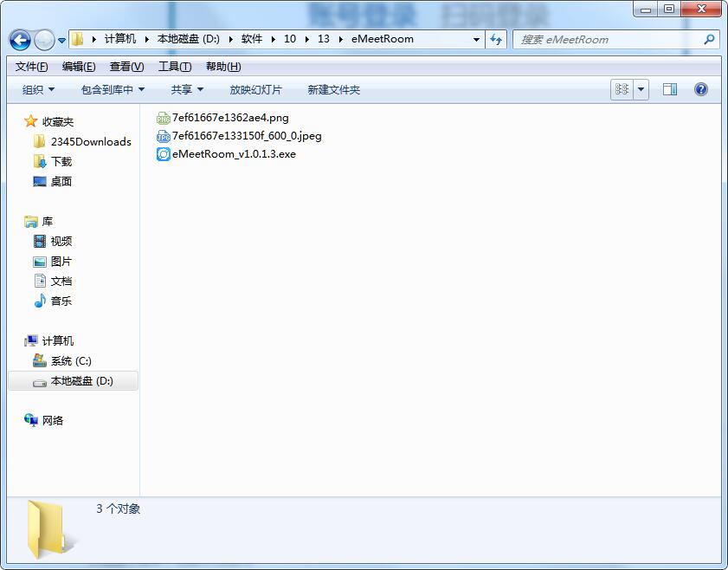Open the help question mark icon
This screenshot has width=728, height=570.
pyautogui.click(x=701, y=89)
